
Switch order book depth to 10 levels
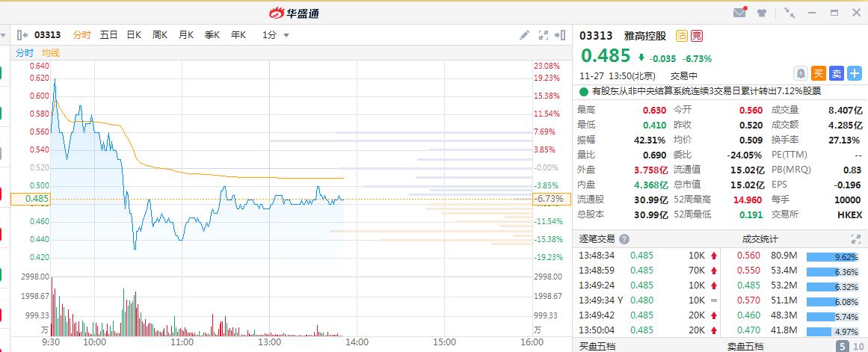pos(856,346)
